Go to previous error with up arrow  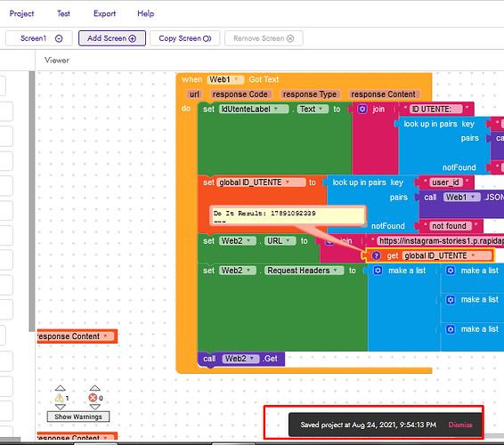point(94,388)
